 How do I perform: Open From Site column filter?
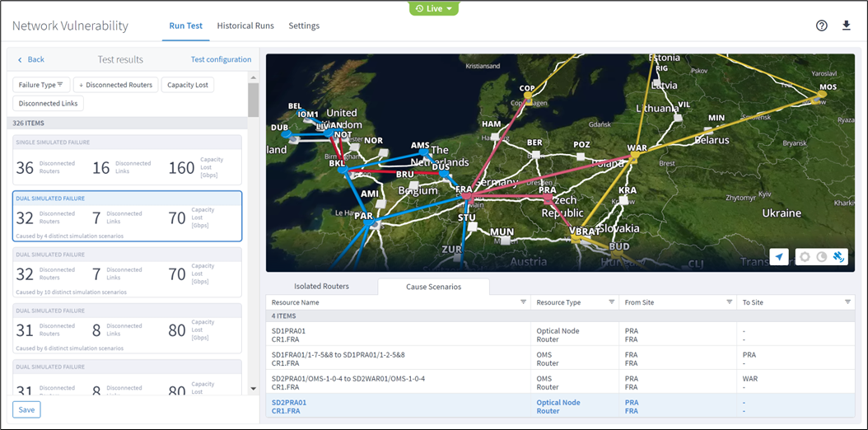[729, 302]
